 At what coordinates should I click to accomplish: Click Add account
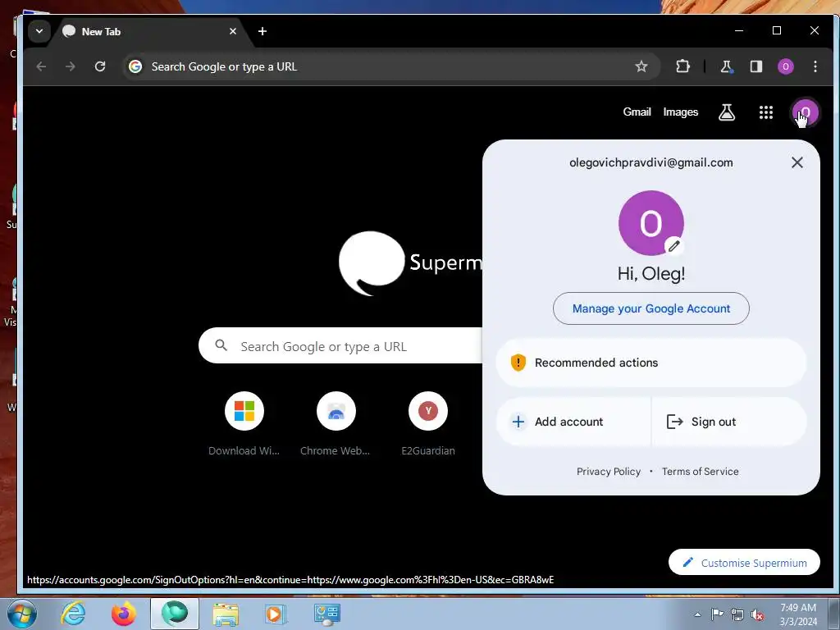click(573, 422)
